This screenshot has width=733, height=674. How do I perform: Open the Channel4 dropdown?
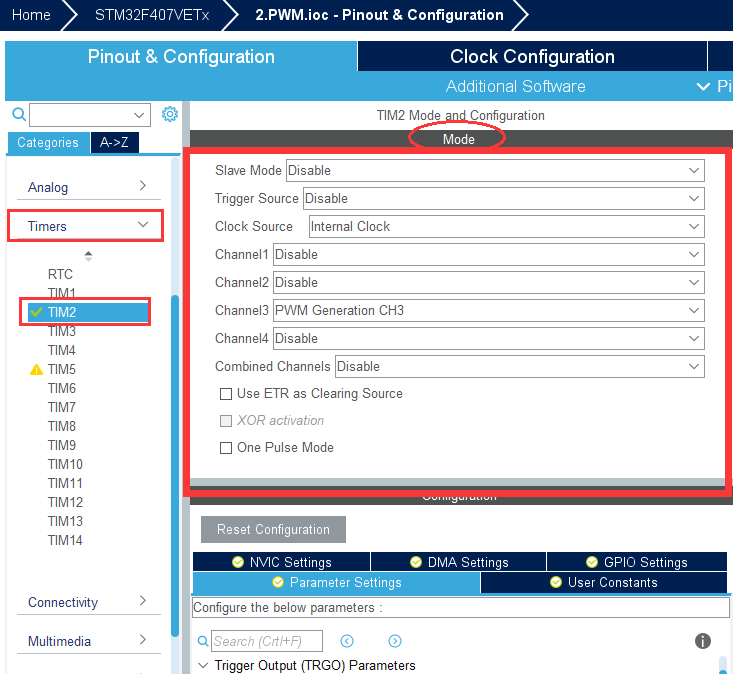tap(489, 338)
